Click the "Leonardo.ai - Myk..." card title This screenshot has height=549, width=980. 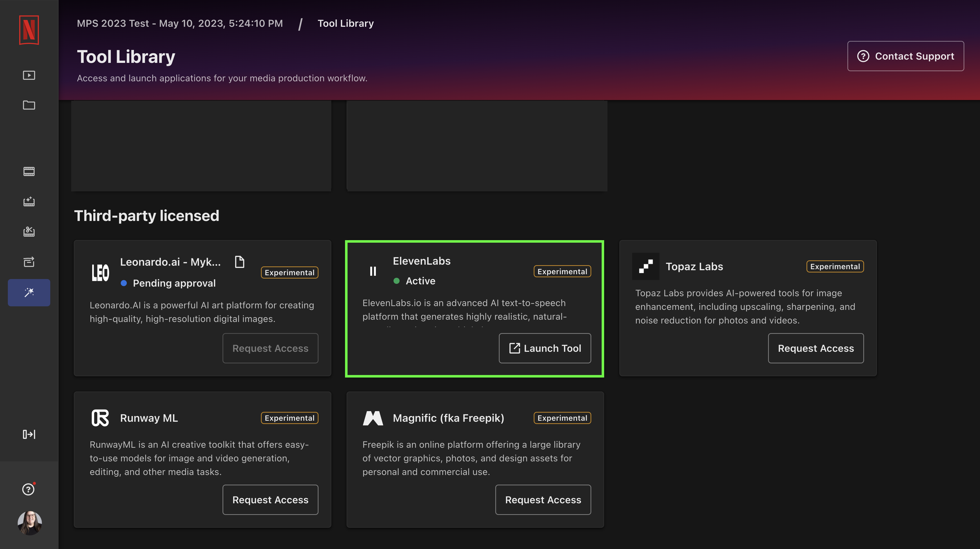[170, 262]
